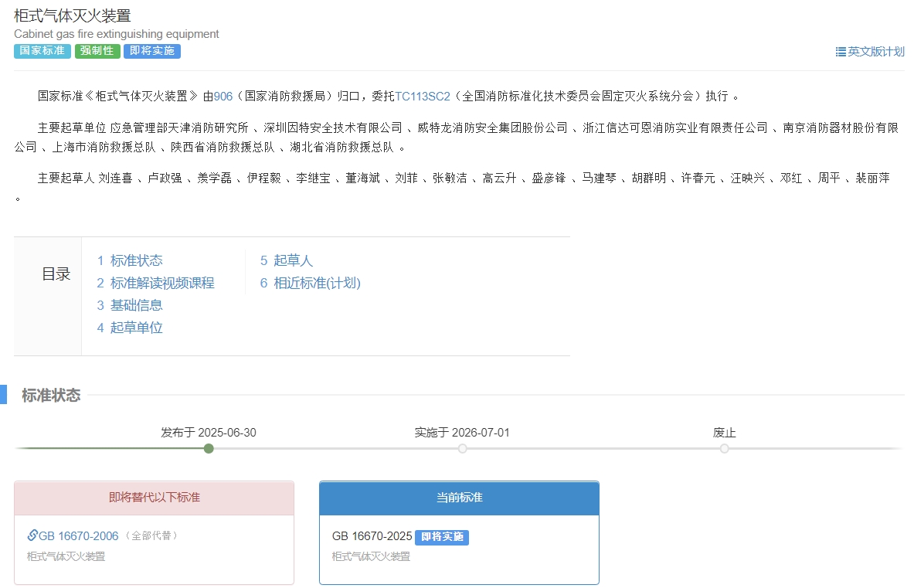This screenshot has height=588, width=914.
Task: Open the TC113SC2 committee link
Action: (423, 96)
